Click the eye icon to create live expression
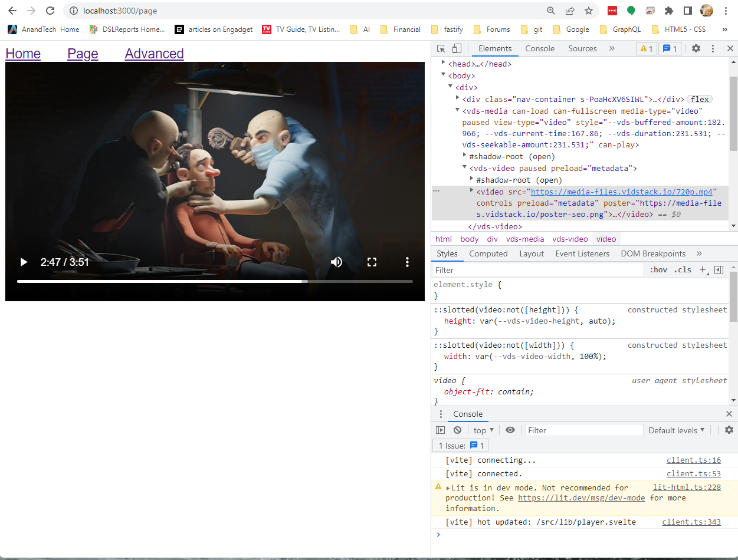 click(510, 430)
